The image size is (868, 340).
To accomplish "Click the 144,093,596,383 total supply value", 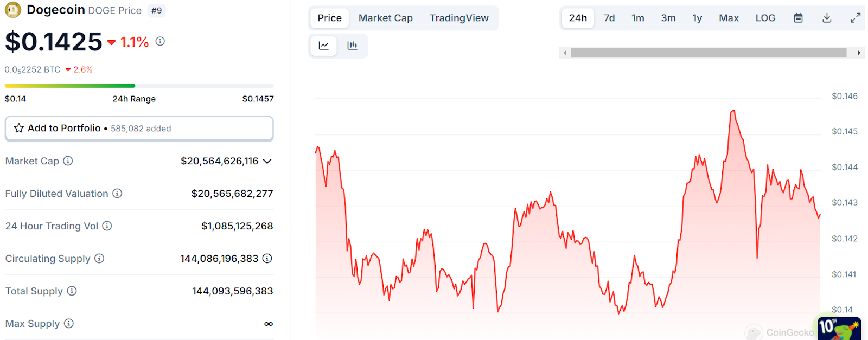I will click(x=233, y=291).
